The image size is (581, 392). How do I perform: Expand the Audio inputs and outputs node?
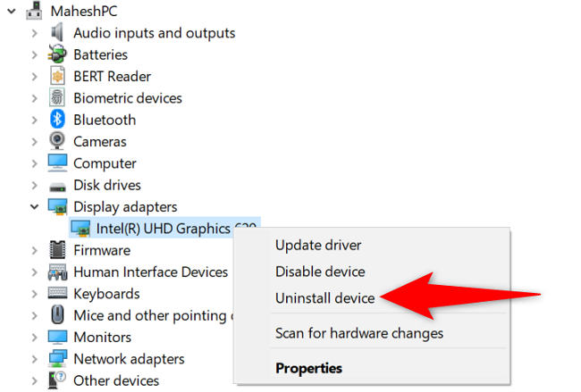click(x=34, y=33)
